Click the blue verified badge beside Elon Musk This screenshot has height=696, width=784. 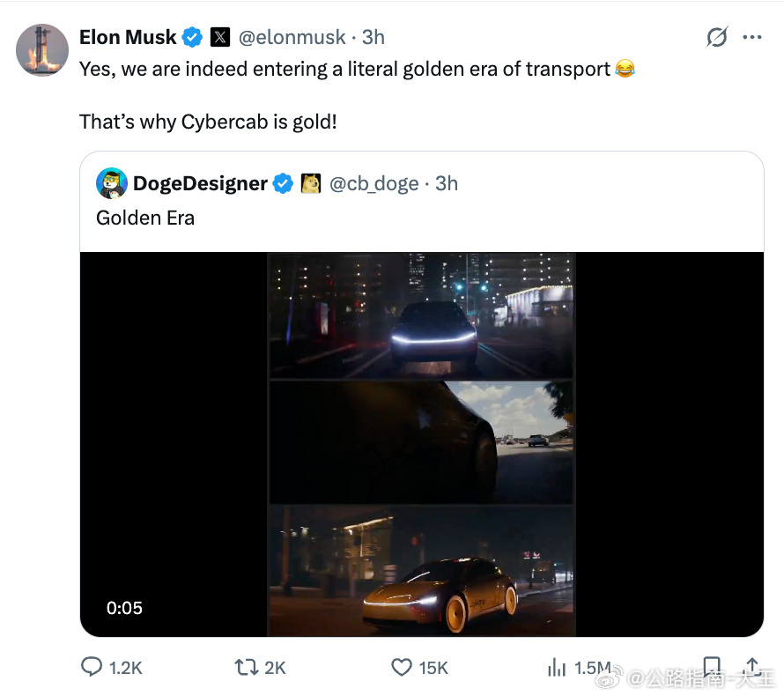click(192, 38)
